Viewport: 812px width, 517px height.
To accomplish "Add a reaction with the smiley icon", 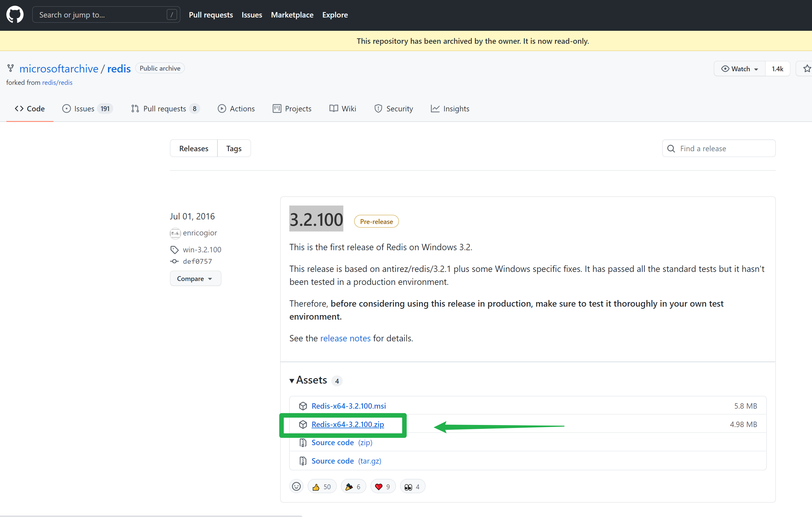I will (x=296, y=486).
